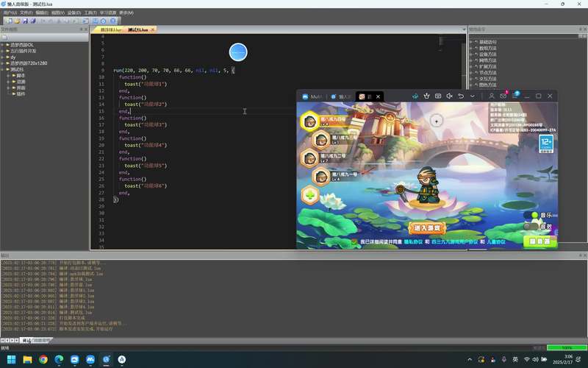Click the save file icon in the toolbar
This screenshot has height=368, width=588.
click(25, 21)
